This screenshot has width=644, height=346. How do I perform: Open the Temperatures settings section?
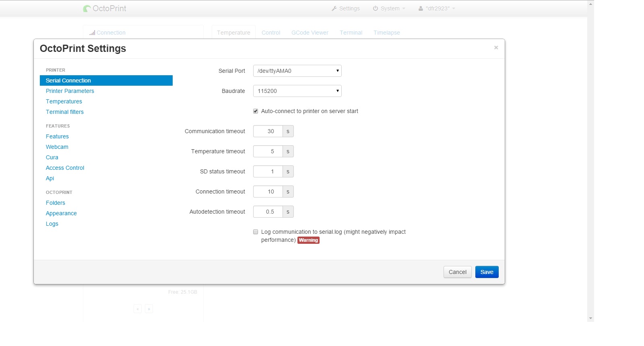click(x=64, y=101)
